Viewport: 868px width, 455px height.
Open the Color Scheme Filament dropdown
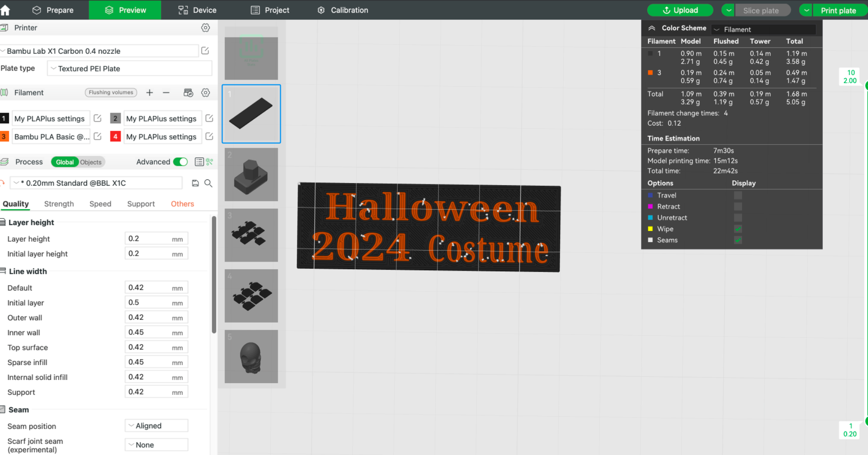[764, 29]
